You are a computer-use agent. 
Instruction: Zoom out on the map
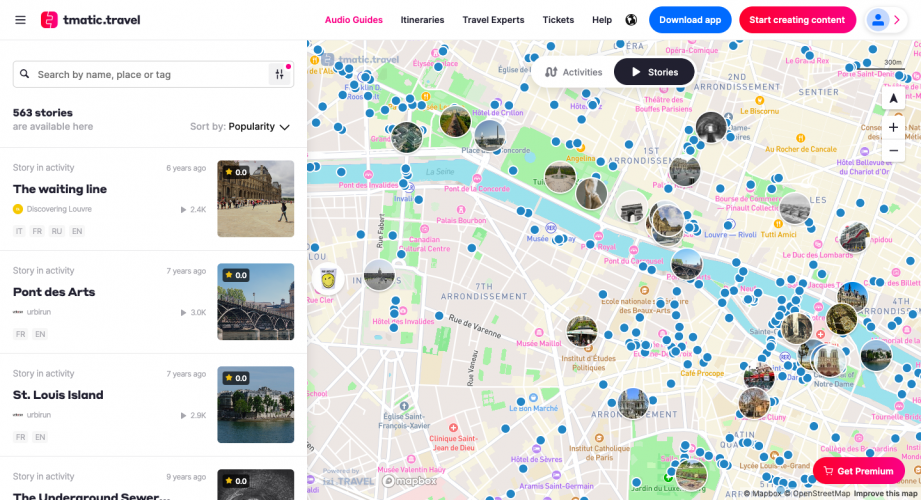click(893, 150)
